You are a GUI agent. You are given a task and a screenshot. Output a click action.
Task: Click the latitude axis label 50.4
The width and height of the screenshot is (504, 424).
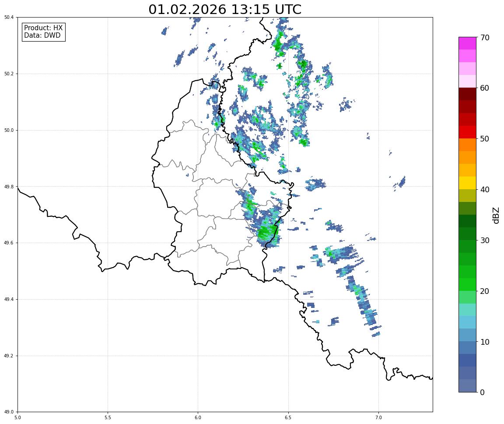click(9, 18)
